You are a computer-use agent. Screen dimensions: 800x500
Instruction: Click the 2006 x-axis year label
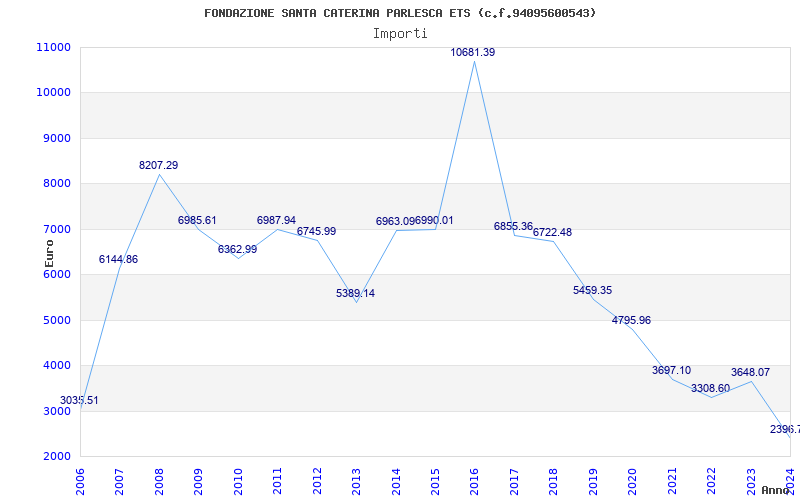80,482
